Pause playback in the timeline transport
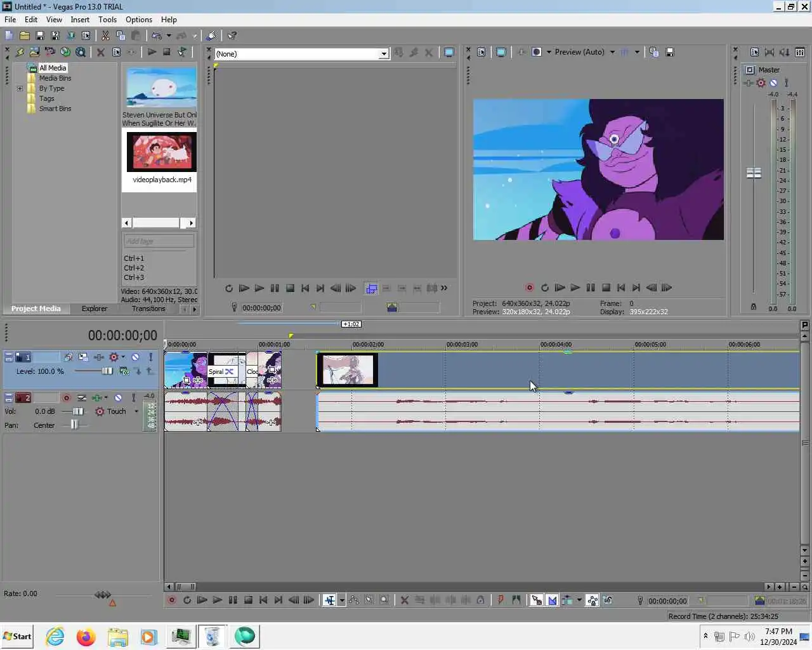 (x=233, y=600)
